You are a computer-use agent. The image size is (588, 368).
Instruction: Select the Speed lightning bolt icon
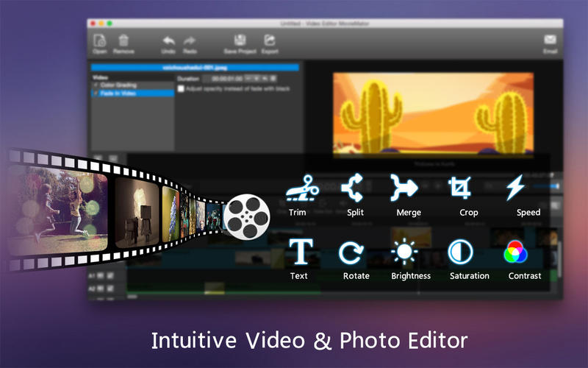click(516, 187)
